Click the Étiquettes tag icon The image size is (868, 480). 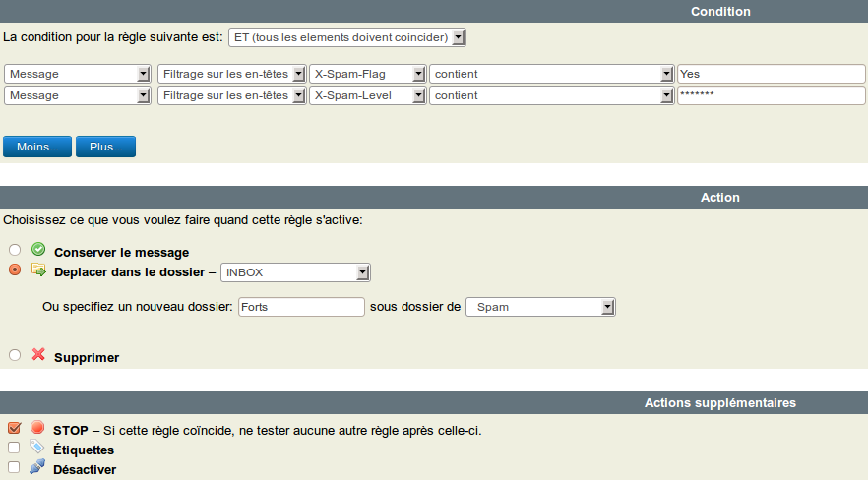(x=37, y=448)
